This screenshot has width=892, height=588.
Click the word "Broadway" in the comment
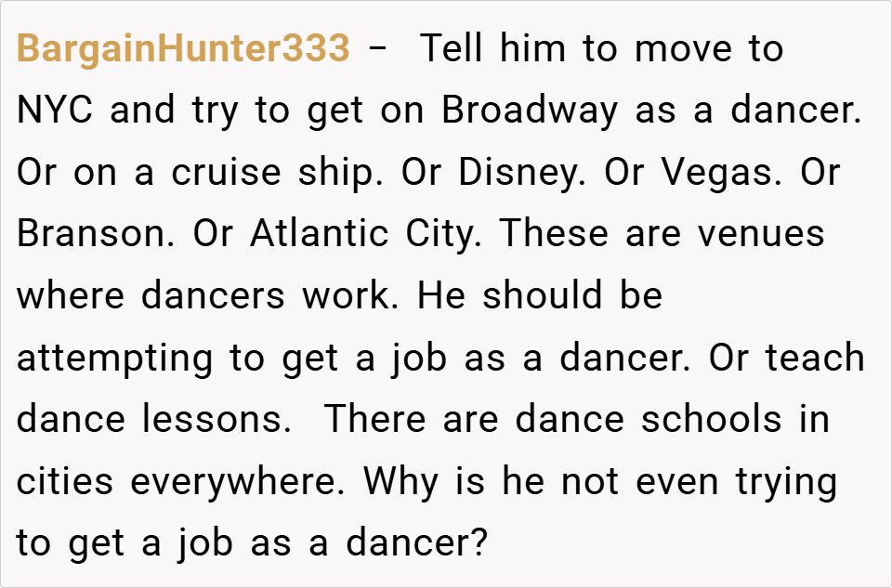[530, 111]
